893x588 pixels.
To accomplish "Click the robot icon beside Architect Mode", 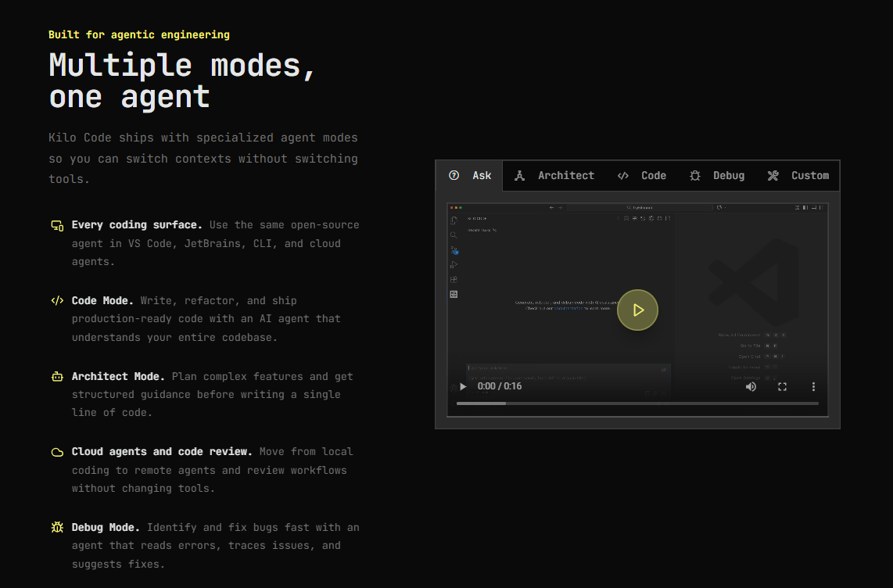I will tap(57, 376).
